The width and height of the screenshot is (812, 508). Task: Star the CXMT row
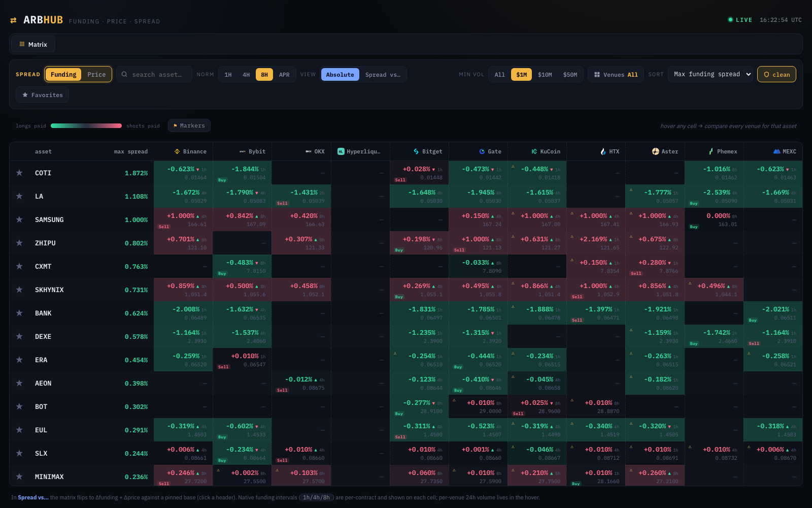pyautogui.click(x=19, y=266)
